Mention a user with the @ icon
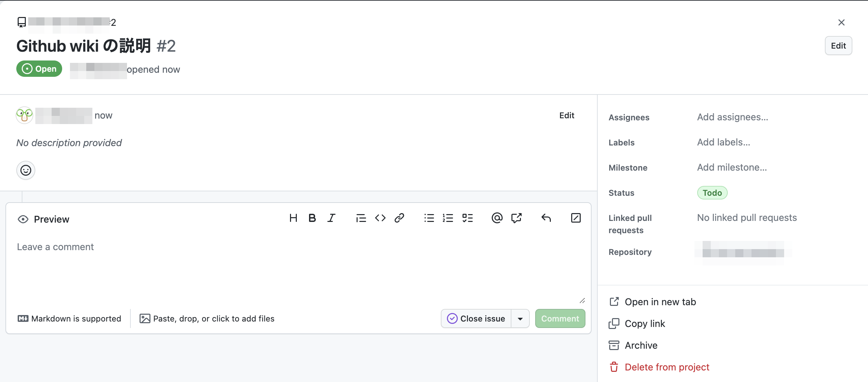 pos(497,218)
